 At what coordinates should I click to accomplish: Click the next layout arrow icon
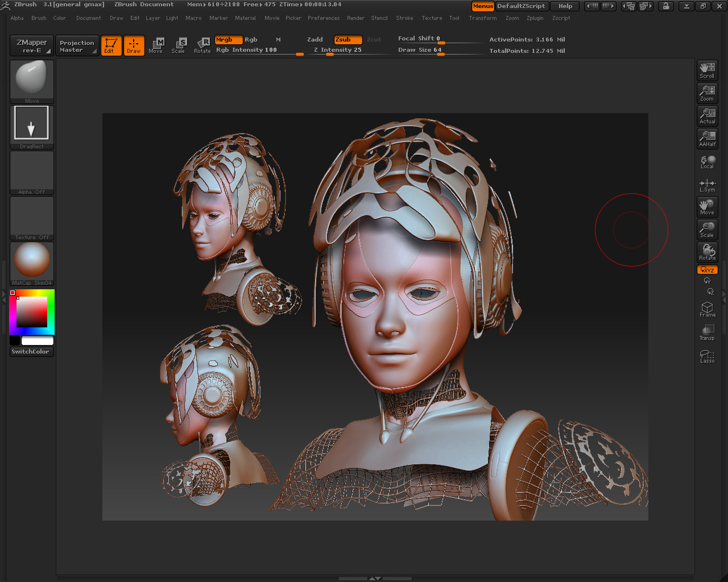pos(608,6)
